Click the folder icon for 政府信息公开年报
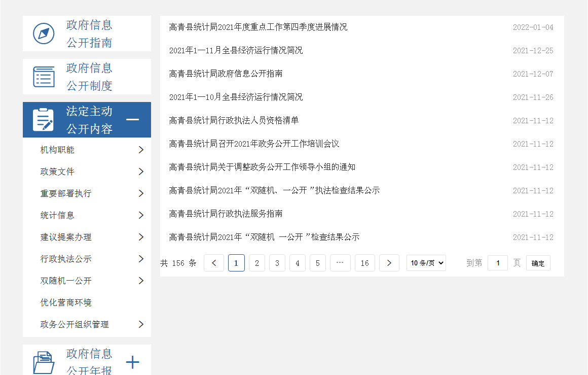This screenshot has width=588, height=375. click(44, 362)
